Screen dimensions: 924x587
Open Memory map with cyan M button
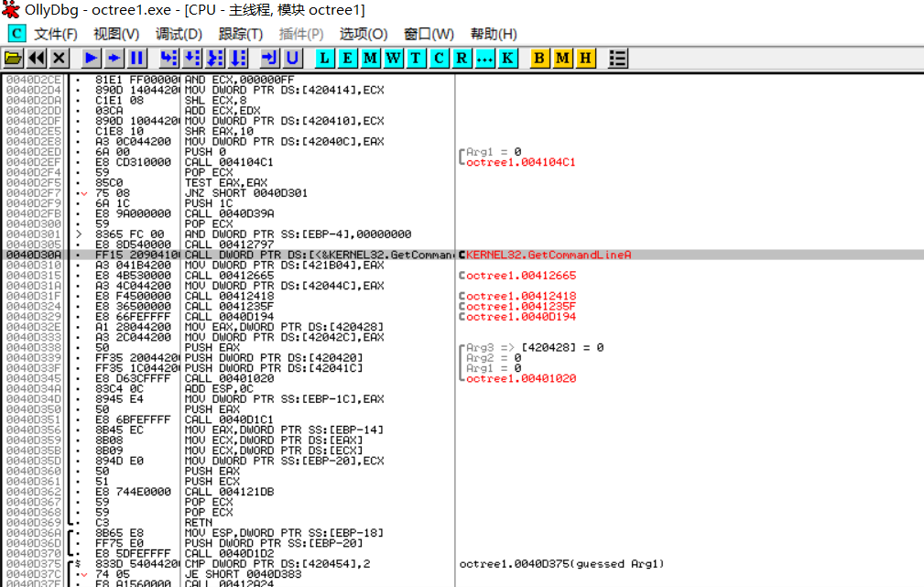[371, 59]
